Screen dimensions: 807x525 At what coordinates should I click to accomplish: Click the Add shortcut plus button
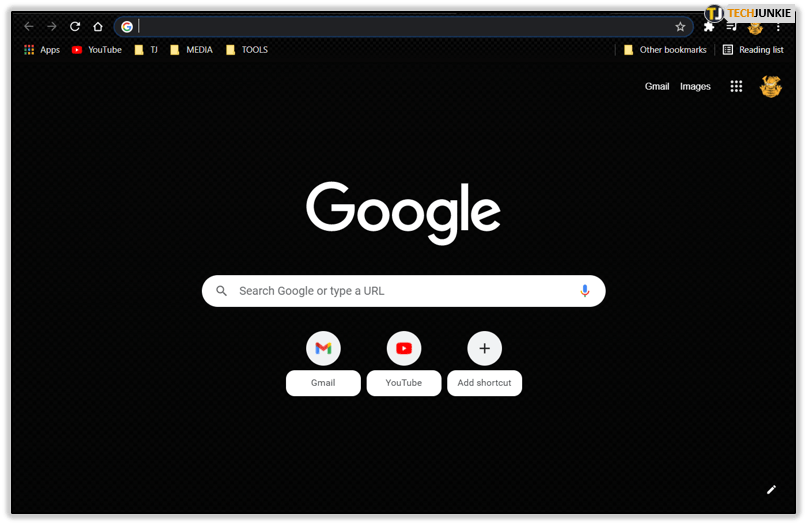pyautogui.click(x=484, y=349)
